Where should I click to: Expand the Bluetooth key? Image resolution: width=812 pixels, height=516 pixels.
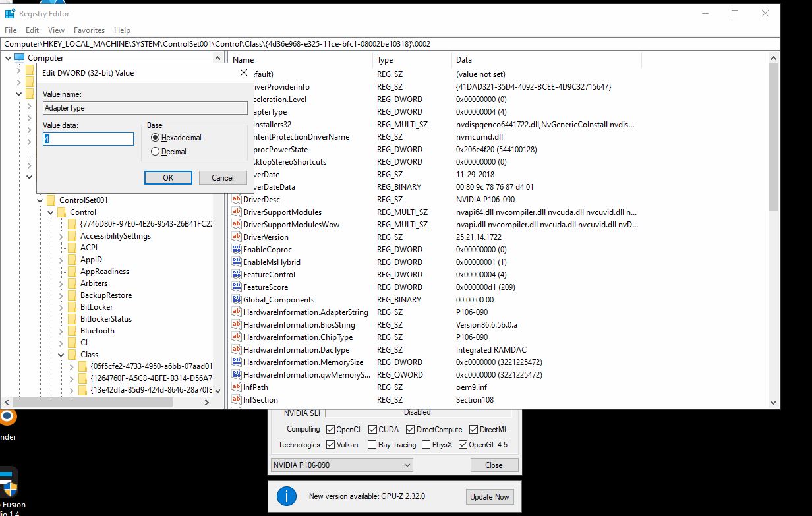coord(61,331)
